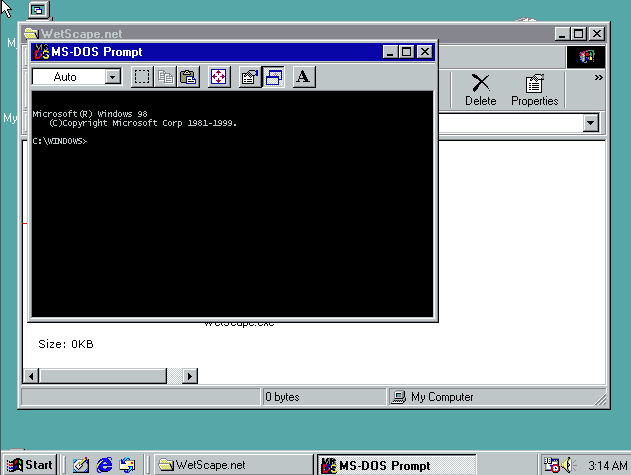The width and height of the screenshot is (631, 475).
Task: Click My Computer in the status bar
Action: [442, 397]
